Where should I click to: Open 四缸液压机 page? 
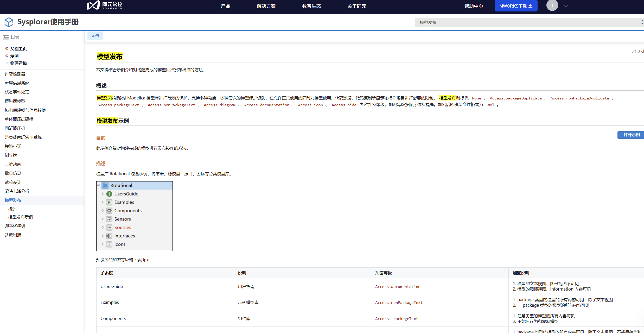(15, 128)
